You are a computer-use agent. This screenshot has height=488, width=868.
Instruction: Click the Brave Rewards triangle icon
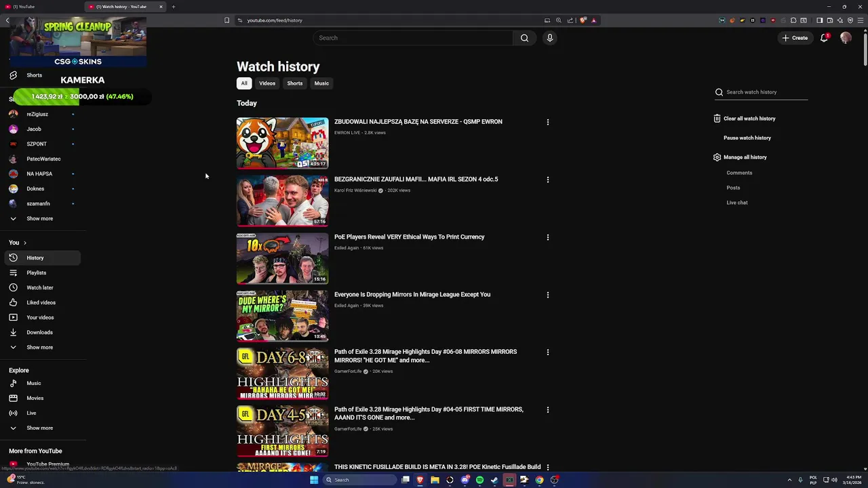(x=593, y=20)
